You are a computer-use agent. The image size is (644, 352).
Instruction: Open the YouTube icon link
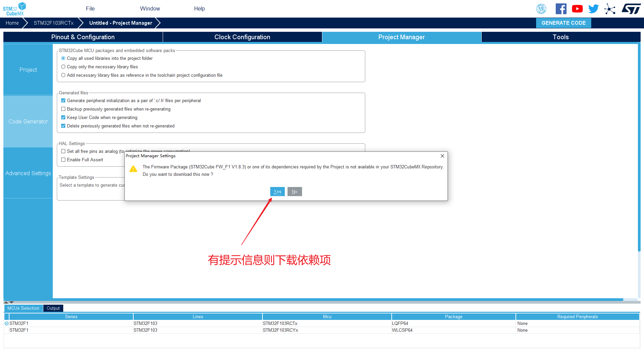coord(577,9)
